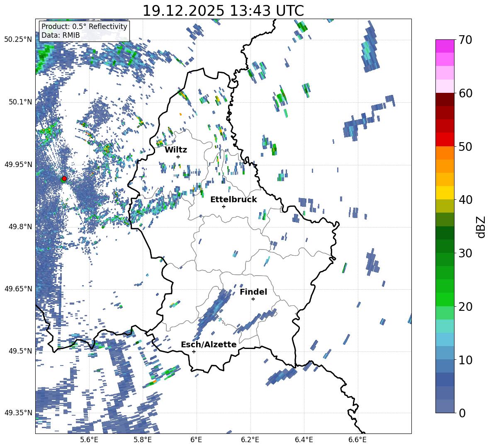Click the 60 value on the colorbar
The height and width of the screenshot is (448, 491).
(465, 93)
